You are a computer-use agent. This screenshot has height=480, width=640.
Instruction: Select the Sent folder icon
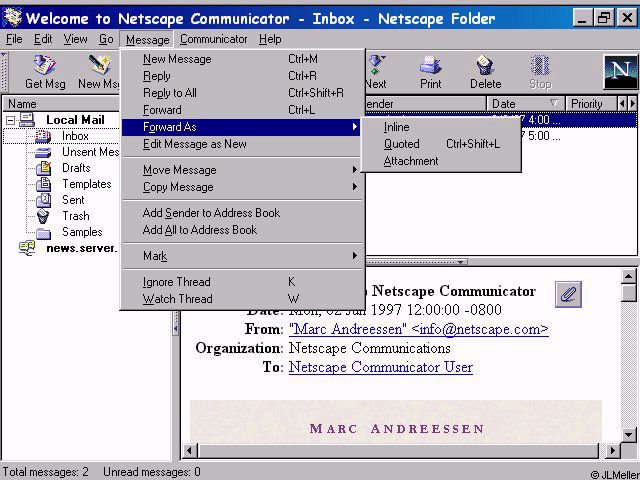coord(43,200)
